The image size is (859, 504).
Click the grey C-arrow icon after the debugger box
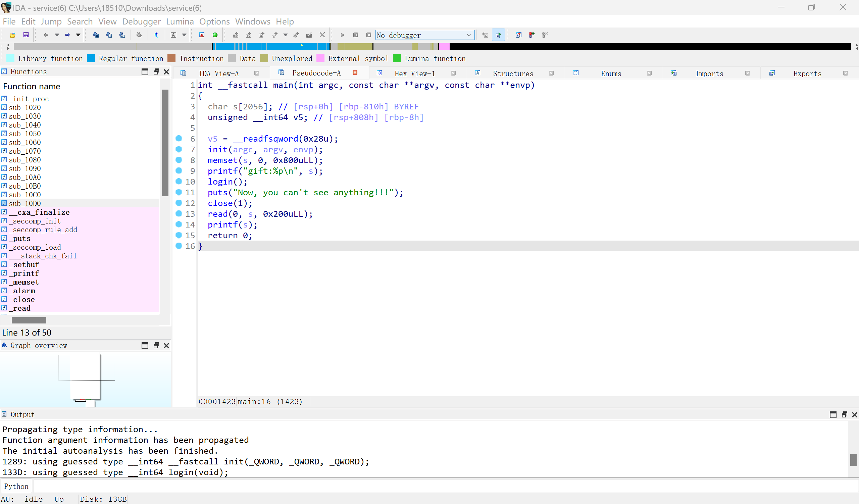(x=485, y=35)
